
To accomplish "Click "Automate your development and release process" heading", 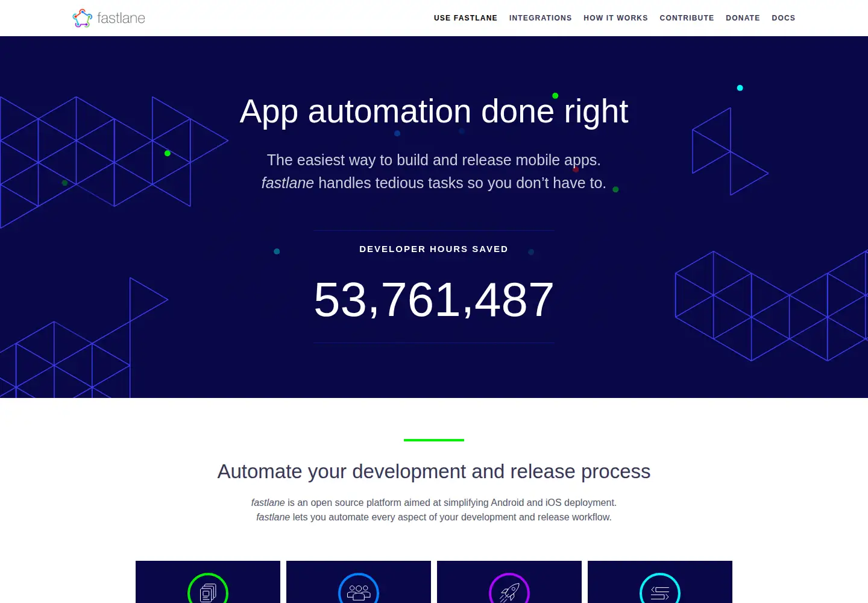I will [x=434, y=472].
